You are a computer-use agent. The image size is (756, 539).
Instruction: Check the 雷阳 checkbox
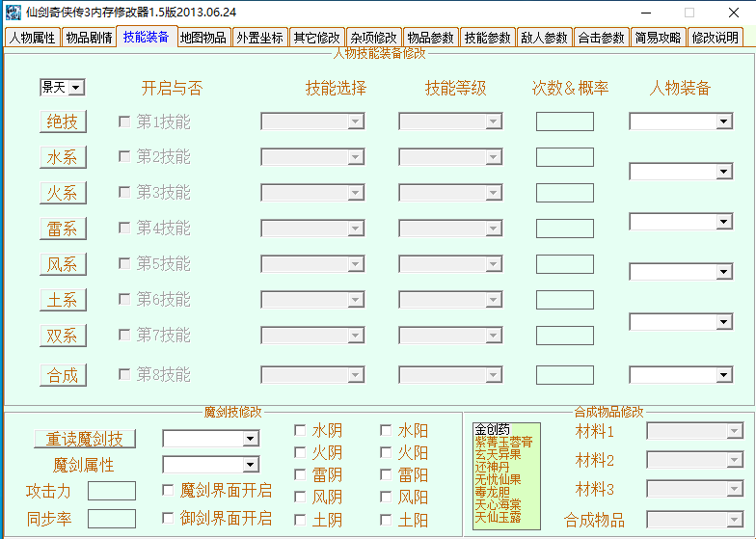pyautogui.click(x=386, y=474)
